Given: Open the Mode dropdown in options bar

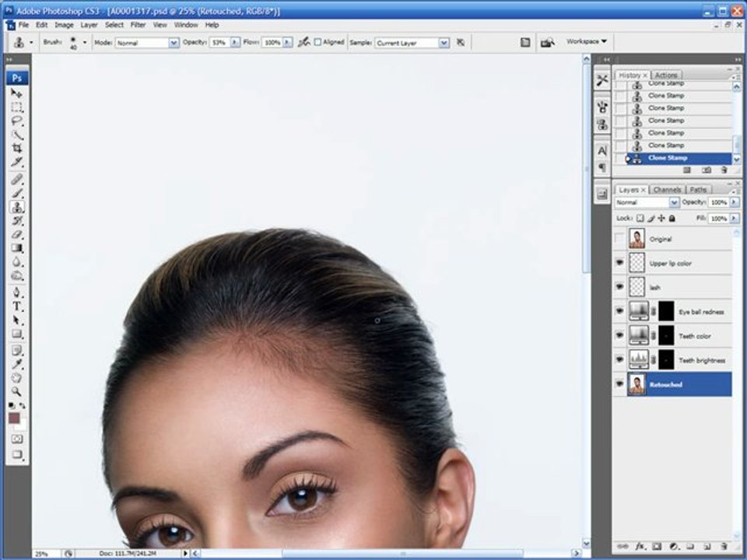Looking at the screenshot, I should pos(174,43).
